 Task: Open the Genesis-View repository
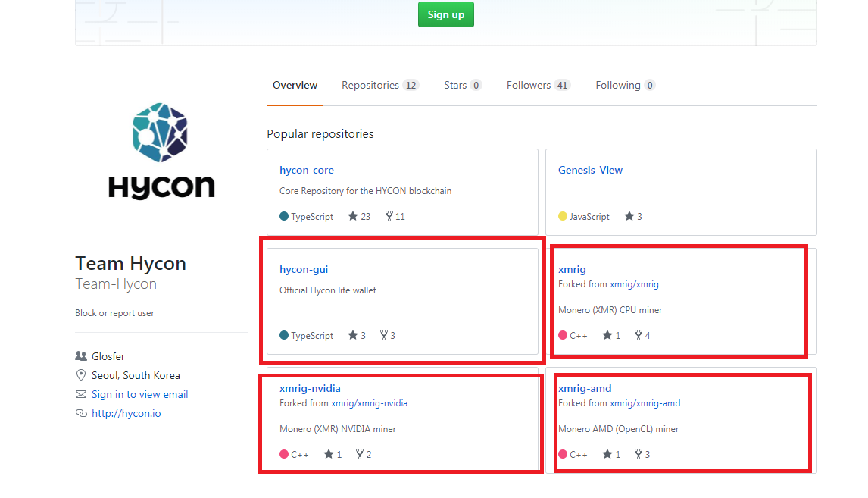[590, 170]
